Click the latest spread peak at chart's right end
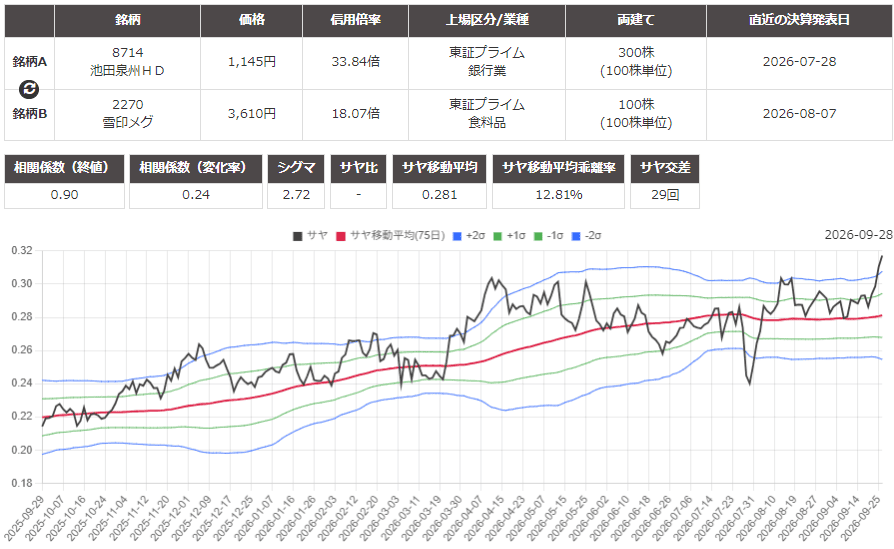The height and width of the screenshot is (549, 894). [881, 257]
